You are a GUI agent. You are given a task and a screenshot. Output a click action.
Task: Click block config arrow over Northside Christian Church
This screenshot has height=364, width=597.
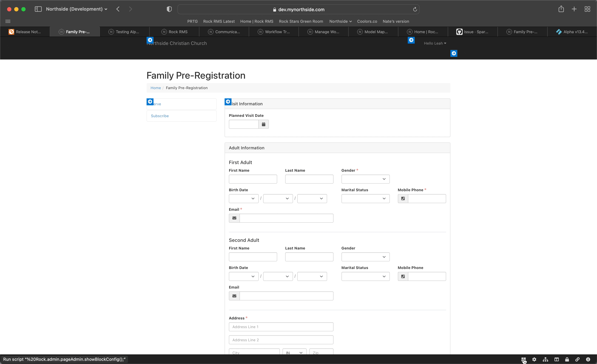(x=150, y=40)
